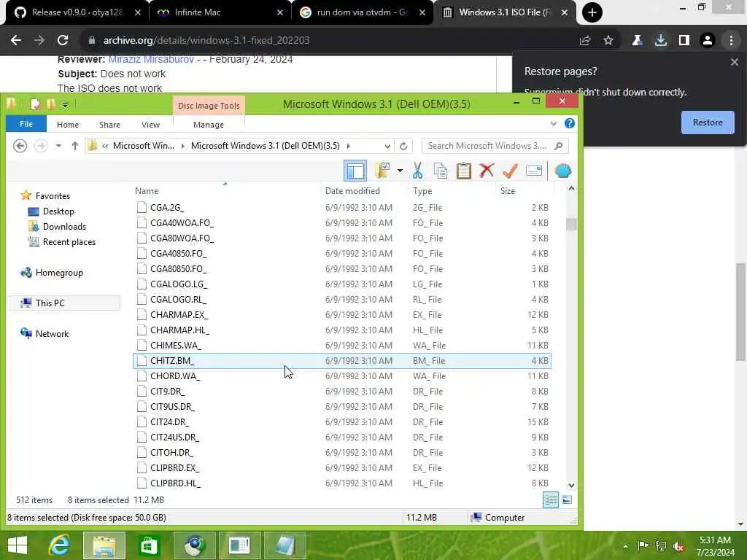747x560 pixels.
Task: Open Chrome profile avatar
Action: click(x=708, y=41)
